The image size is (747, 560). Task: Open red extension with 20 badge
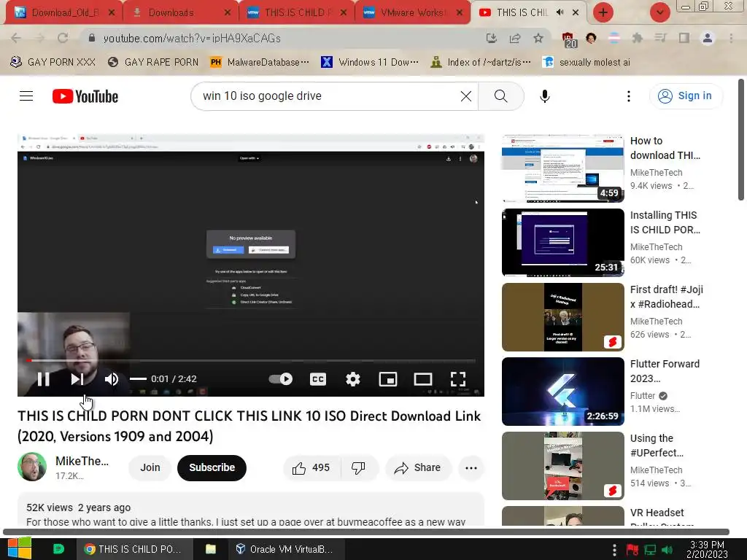tap(568, 40)
